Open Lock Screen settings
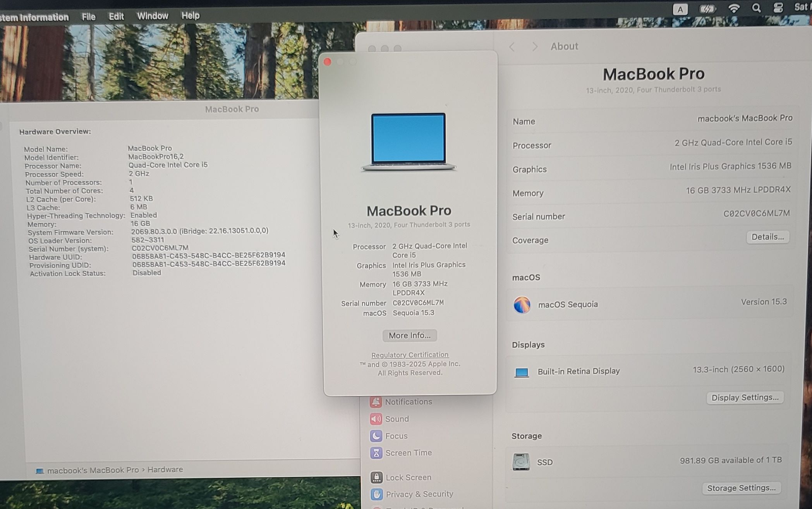This screenshot has height=509, width=812. [408, 477]
